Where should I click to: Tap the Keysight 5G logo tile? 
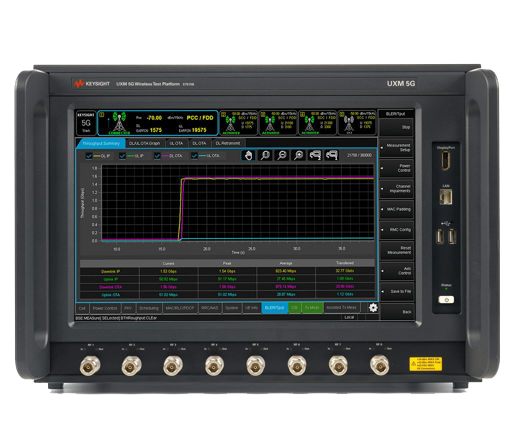pos(86,123)
